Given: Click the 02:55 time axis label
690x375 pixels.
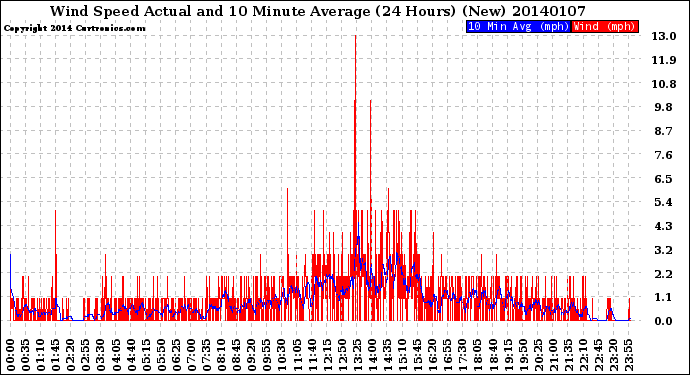Looking at the screenshot, I should click(86, 355).
